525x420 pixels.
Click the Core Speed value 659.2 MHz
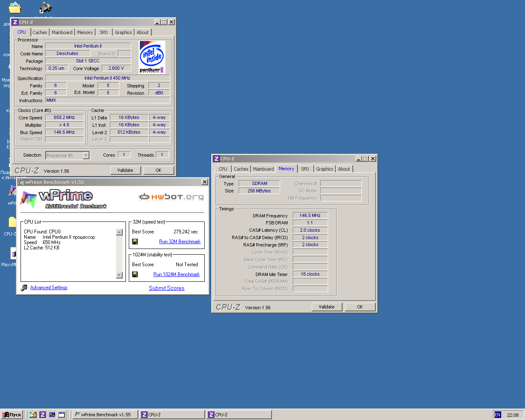tap(64, 117)
